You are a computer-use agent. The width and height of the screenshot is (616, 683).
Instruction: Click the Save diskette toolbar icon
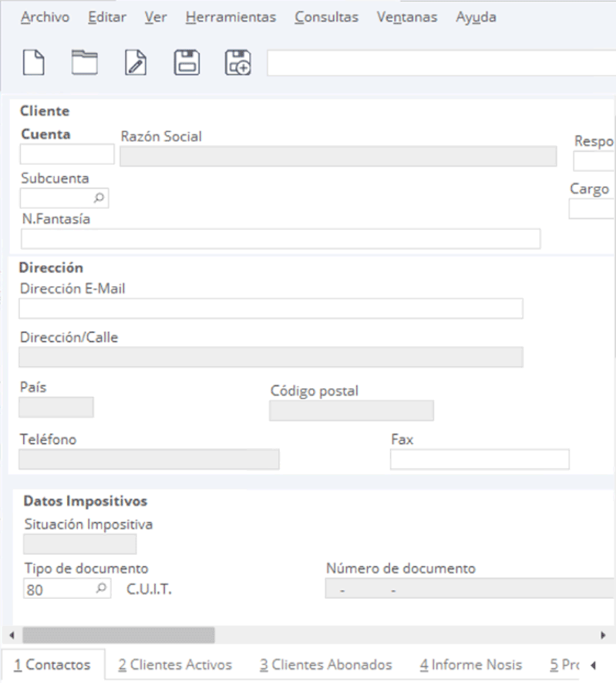187,63
